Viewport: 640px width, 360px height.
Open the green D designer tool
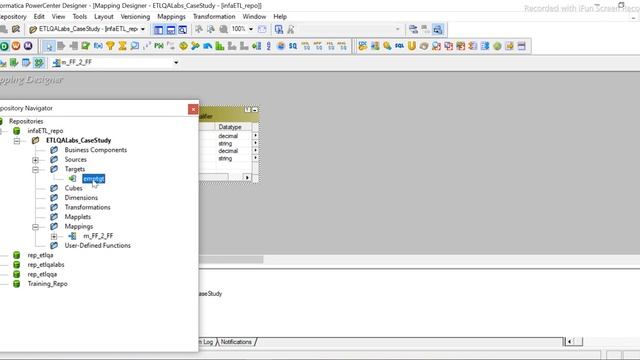[x=4, y=46]
